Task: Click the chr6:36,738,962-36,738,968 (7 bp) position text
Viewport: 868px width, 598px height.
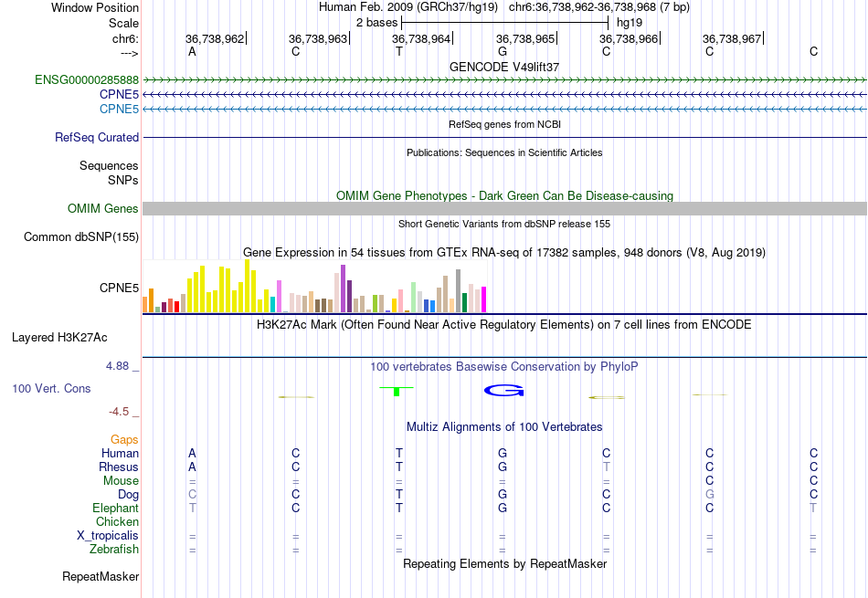Action: [599, 7]
